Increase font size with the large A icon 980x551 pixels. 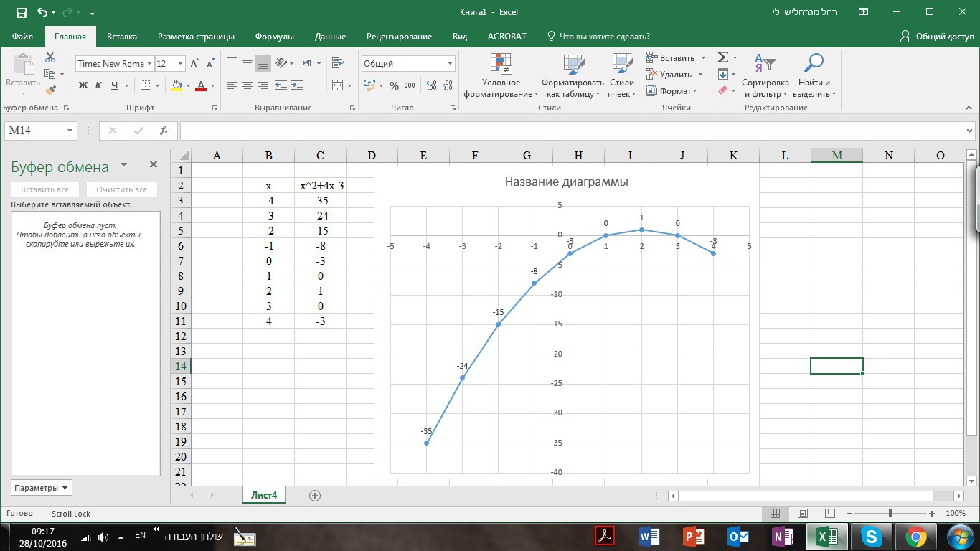point(194,64)
